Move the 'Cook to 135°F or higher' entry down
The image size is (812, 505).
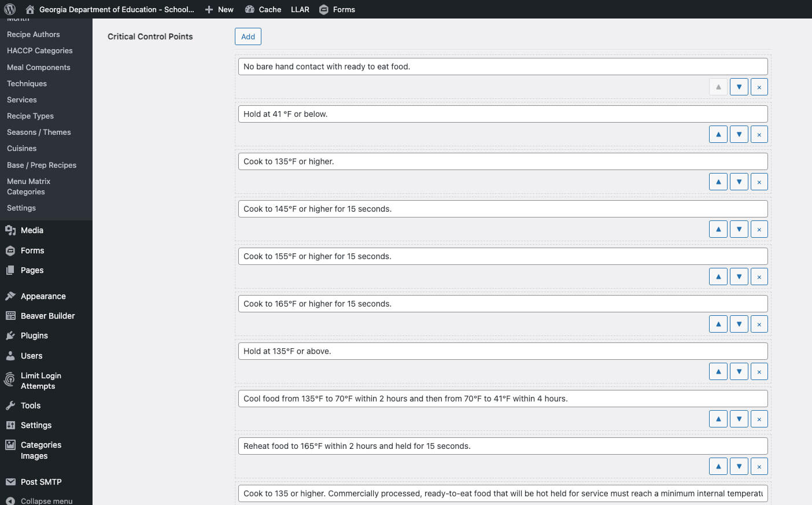pos(739,181)
